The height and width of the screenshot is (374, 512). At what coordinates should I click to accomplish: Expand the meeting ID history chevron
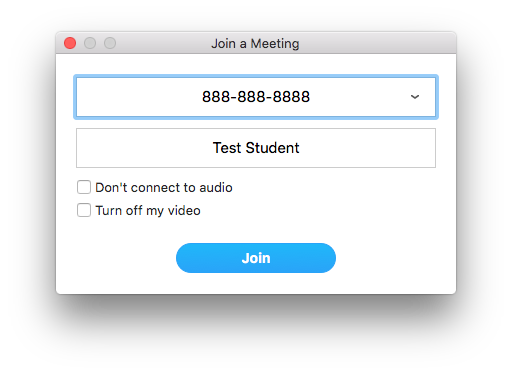click(x=415, y=97)
